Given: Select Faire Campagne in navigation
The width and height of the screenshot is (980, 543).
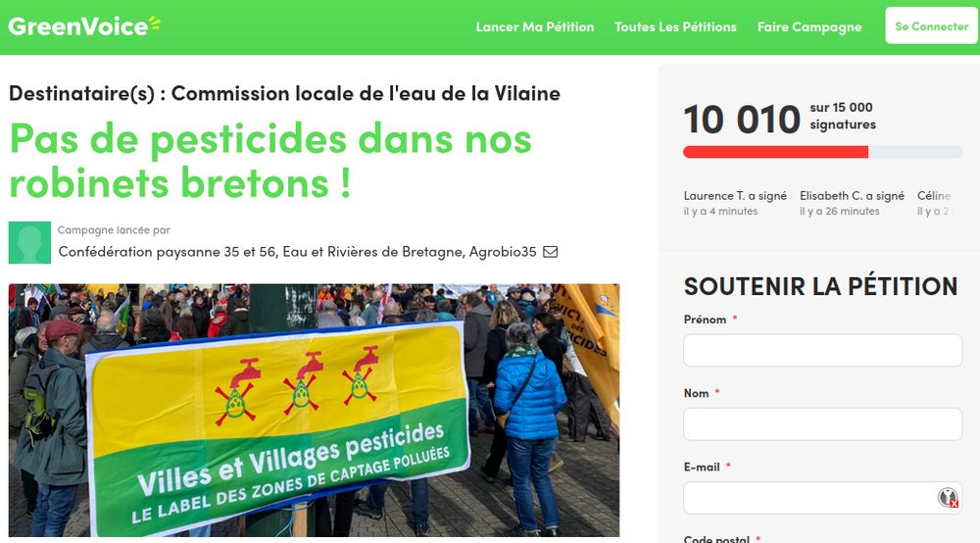Looking at the screenshot, I should tap(809, 26).
